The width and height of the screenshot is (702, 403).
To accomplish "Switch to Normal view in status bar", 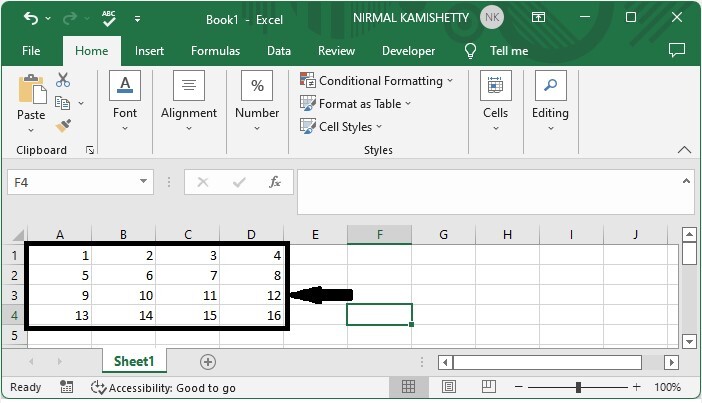I will coord(408,387).
